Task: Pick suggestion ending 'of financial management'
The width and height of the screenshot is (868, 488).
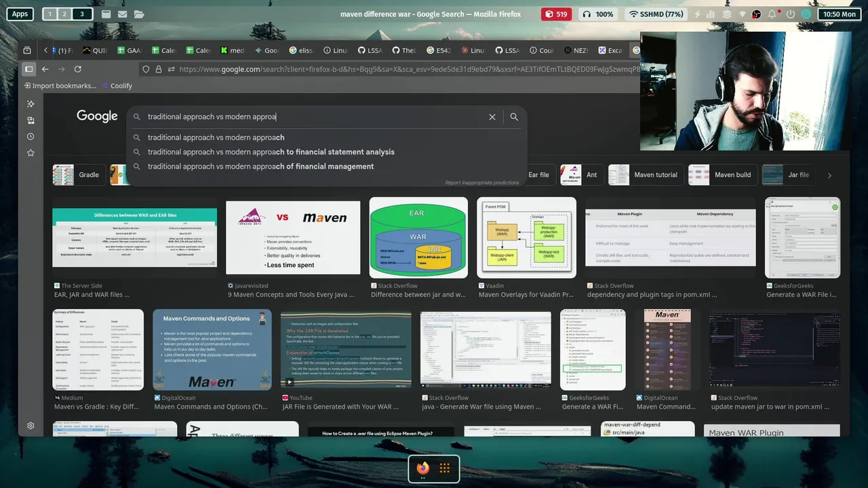Action: [327, 166]
